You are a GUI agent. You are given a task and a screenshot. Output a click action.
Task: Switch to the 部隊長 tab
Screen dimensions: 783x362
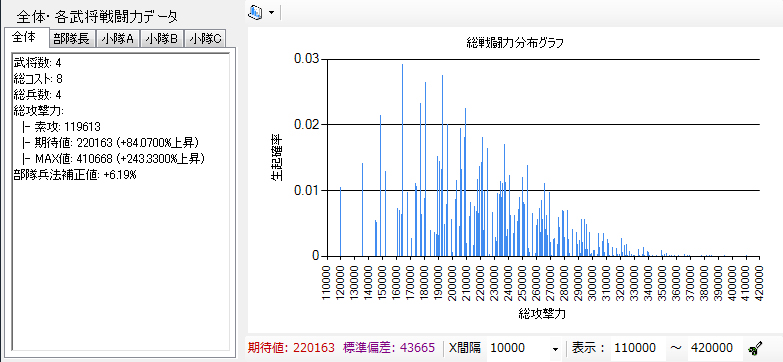72,39
